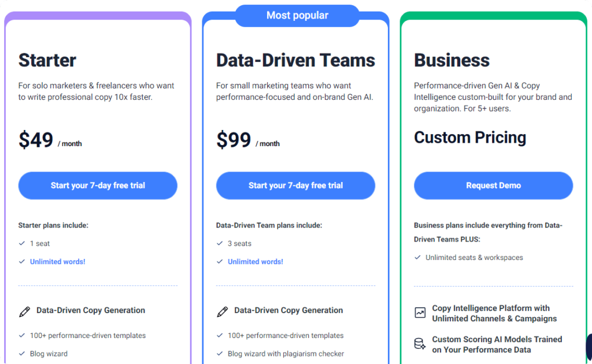592x364 pixels.
Task: Start the 7-day free trial for Starter
Action: (98, 185)
